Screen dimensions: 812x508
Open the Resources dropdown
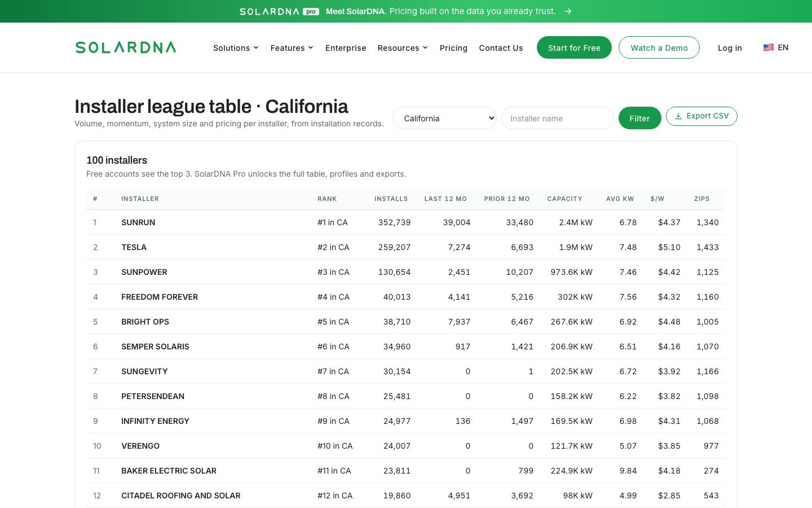pos(403,48)
